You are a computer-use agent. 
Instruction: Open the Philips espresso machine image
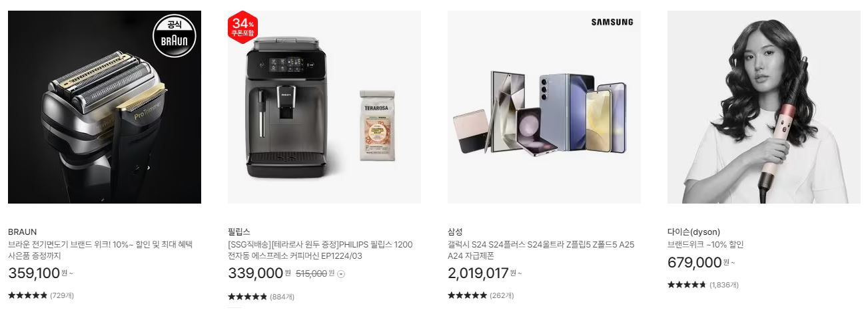pyautogui.click(x=324, y=107)
